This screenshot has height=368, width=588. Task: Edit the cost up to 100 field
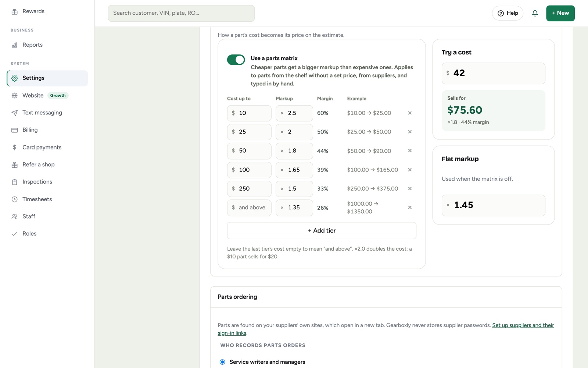pyautogui.click(x=249, y=170)
